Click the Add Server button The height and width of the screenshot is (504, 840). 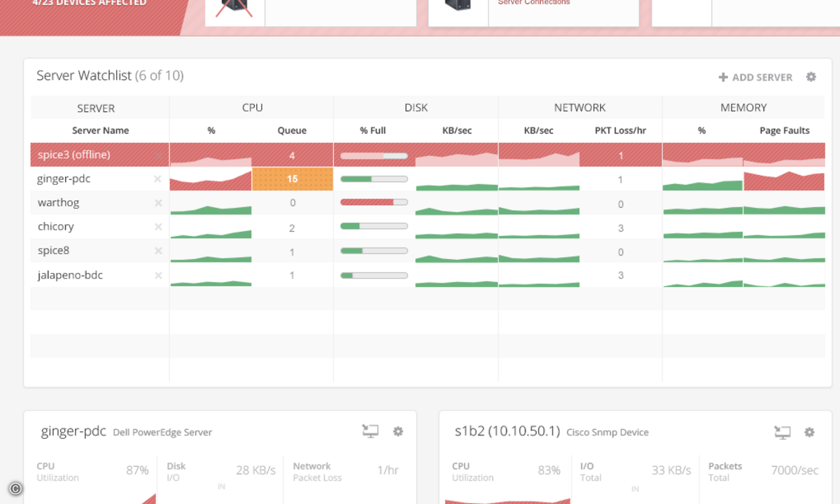click(x=755, y=77)
